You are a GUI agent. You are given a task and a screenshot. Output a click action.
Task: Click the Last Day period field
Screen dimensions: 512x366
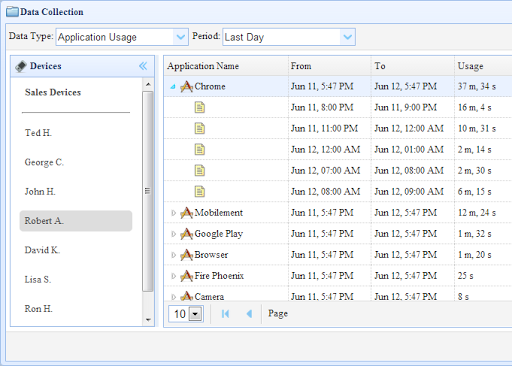click(282, 37)
